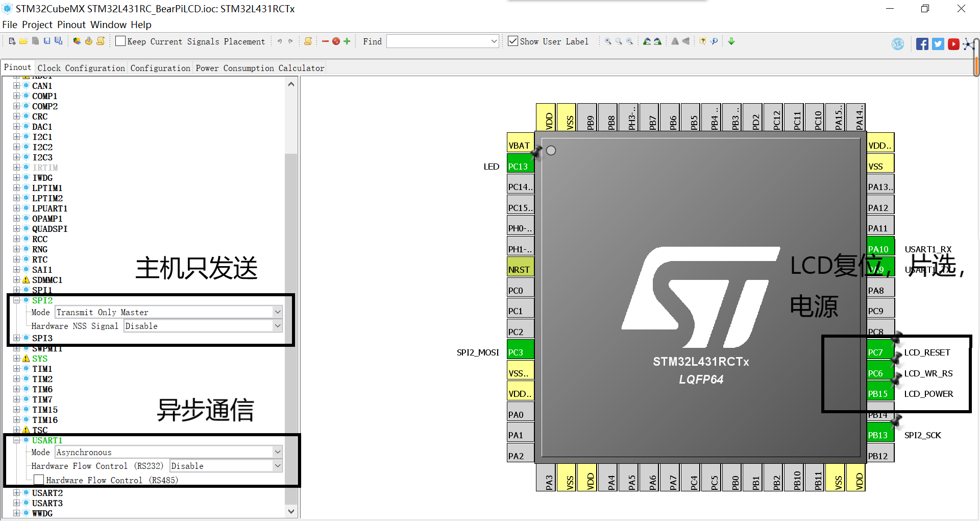Check Show User Label option
The width and height of the screenshot is (980, 521).
pyautogui.click(x=513, y=41)
